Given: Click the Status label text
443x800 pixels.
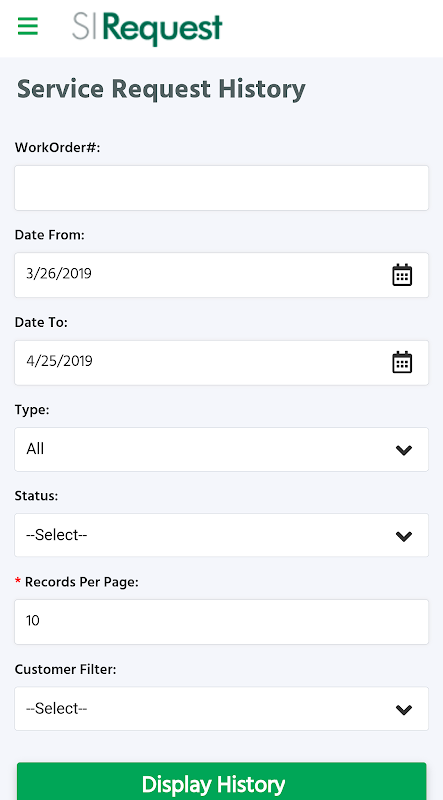Looking at the screenshot, I should [x=36, y=496].
